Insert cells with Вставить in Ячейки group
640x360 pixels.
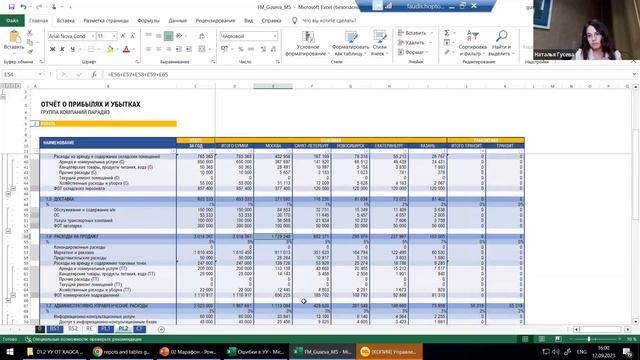pyautogui.click(x=415, y=33)
